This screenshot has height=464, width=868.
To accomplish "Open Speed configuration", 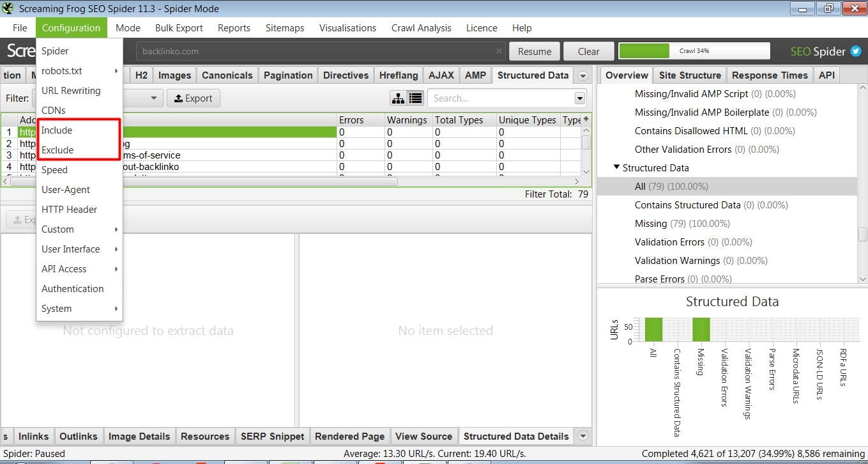I will coord(79,170).
